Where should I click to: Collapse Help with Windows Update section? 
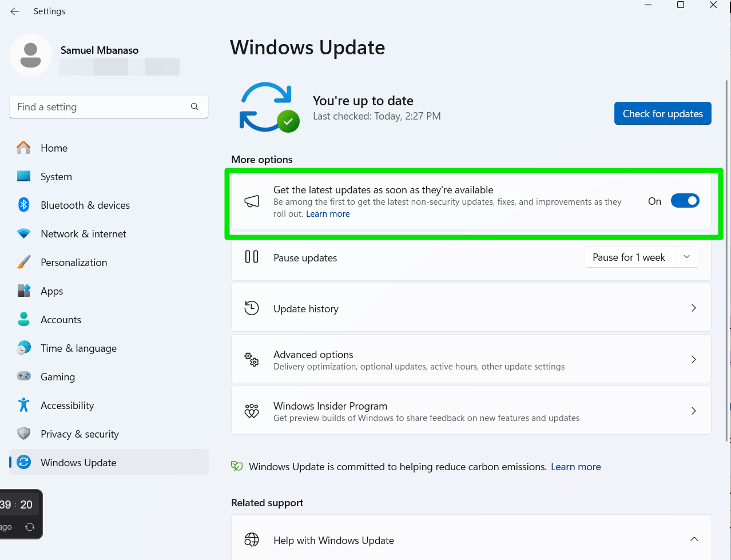(x=693, y=539)
